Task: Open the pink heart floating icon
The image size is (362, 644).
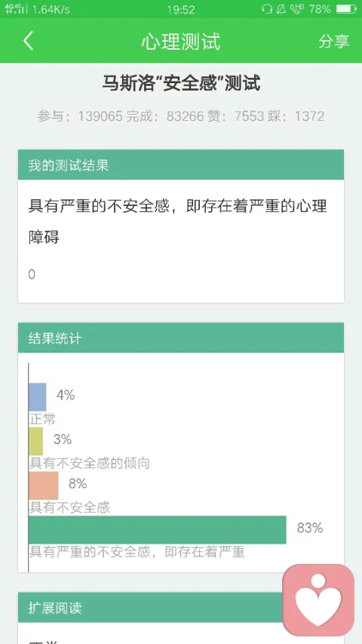Action: (x=318, y=599)
